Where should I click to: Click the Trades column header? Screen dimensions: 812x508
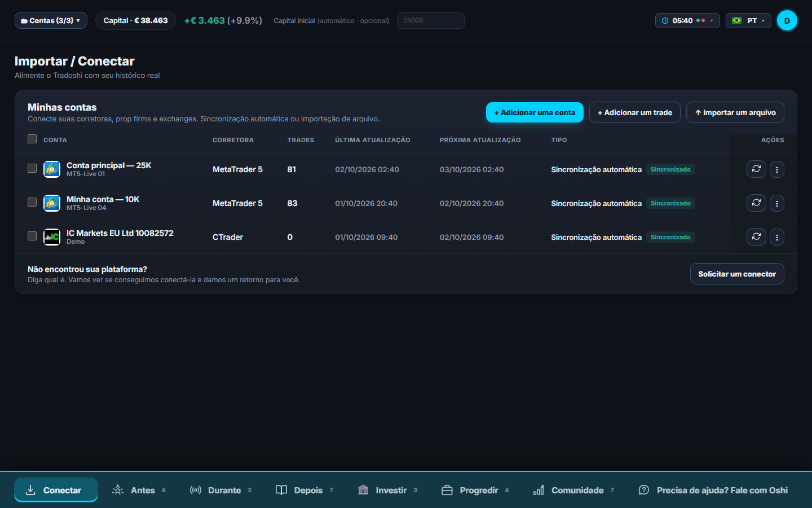pyautogui.click(x=301, y=140)
